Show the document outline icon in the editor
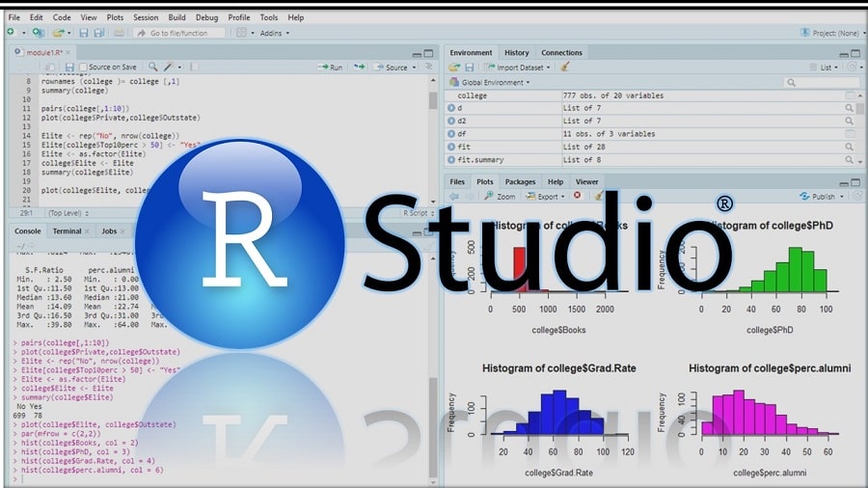 (428, 67)
